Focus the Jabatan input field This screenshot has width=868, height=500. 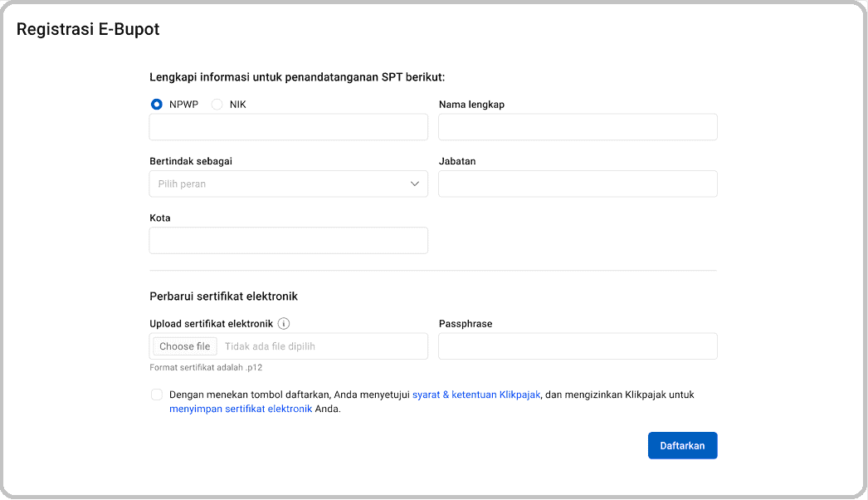click(578, 184)
